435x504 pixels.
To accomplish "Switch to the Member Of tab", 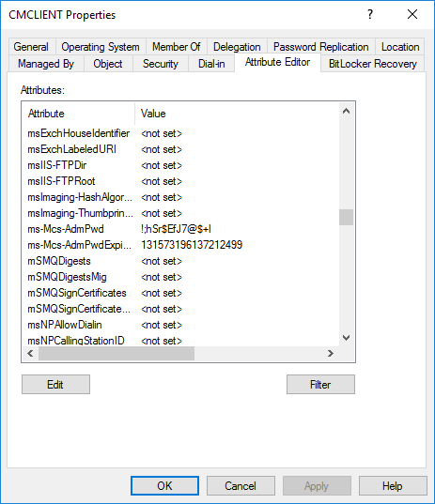I will [x=177, y=47].
